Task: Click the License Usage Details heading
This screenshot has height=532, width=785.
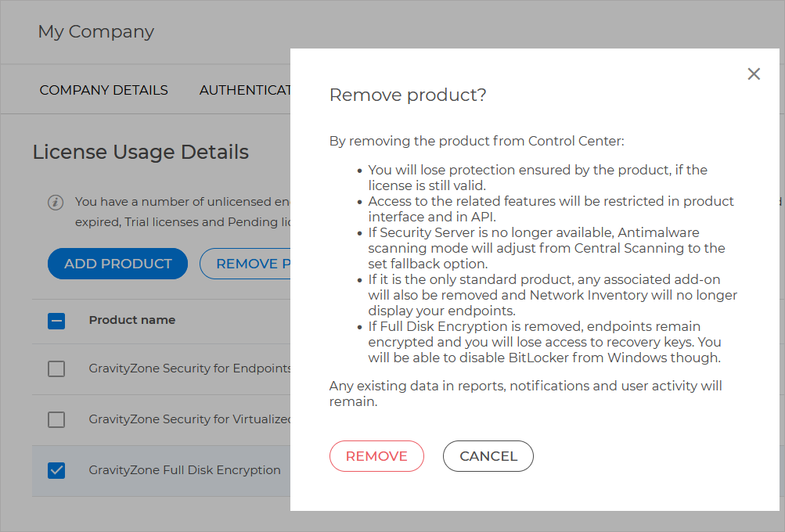Action: coord(141,152)
